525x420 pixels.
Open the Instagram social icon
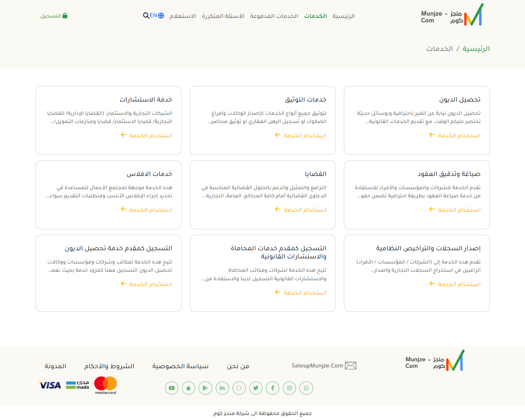[289, 388]
